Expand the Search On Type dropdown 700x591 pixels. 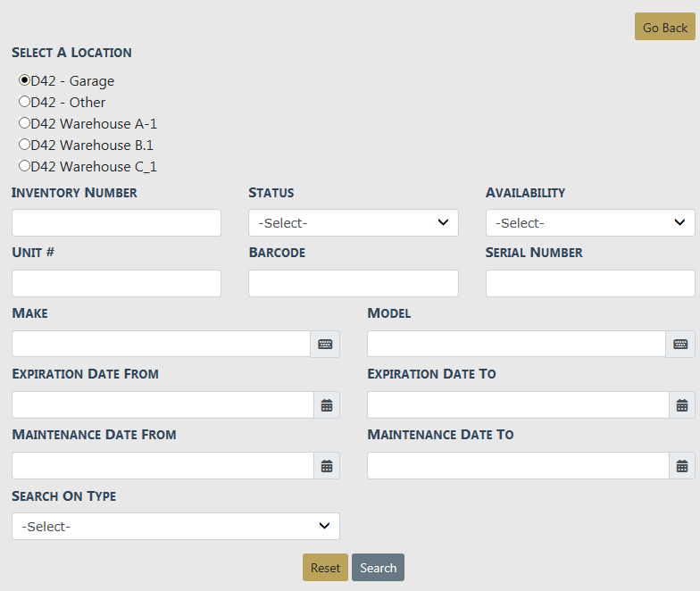point(176,526)
